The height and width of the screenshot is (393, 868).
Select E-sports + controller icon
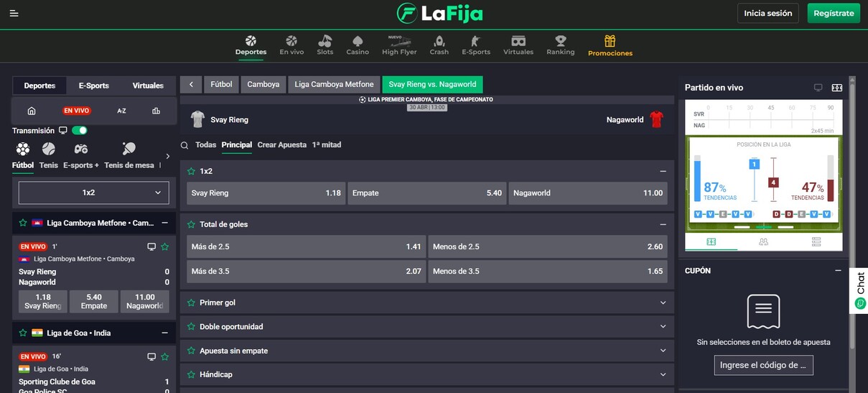81,149
